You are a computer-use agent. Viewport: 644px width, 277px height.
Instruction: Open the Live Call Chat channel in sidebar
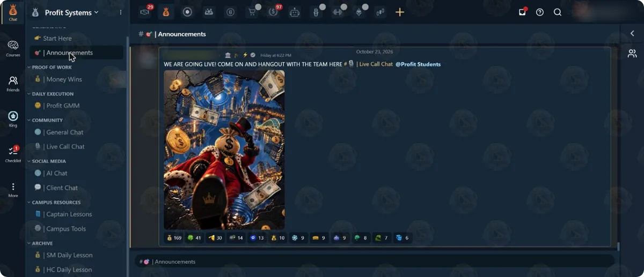[x=76, y=146]
